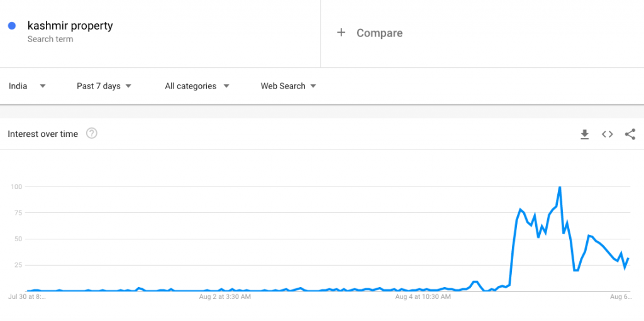The image size is (644, 321).
Task: Click the blue dot beside kashmir property
Action: [x=12, y=26]
